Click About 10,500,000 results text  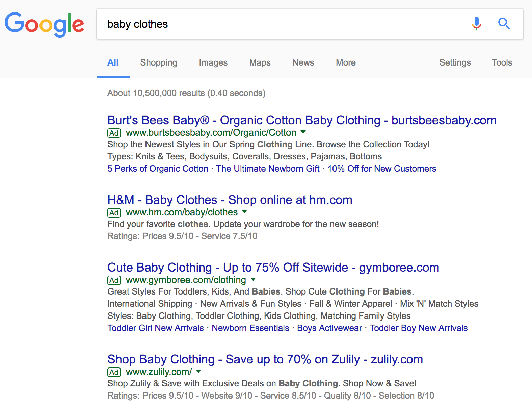[186, 93]
